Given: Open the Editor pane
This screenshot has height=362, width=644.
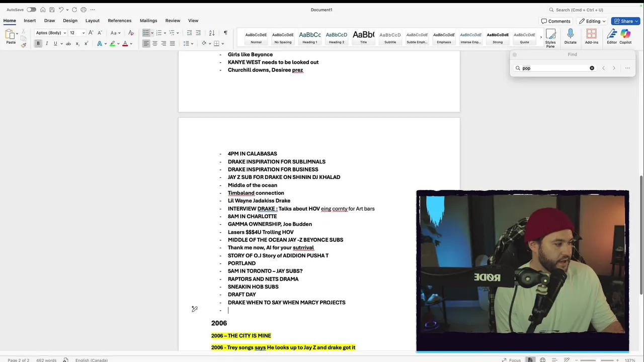Looking at the screenshot, I should tap(612, 37).
